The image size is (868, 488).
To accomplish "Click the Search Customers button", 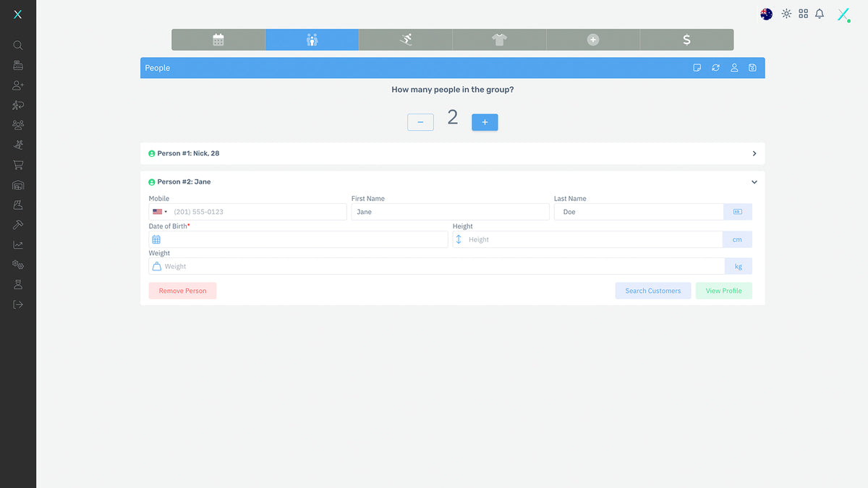I will click(652, 291).
